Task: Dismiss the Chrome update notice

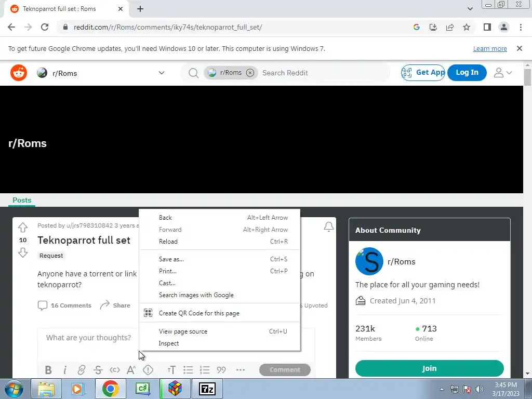Action: 519,48
